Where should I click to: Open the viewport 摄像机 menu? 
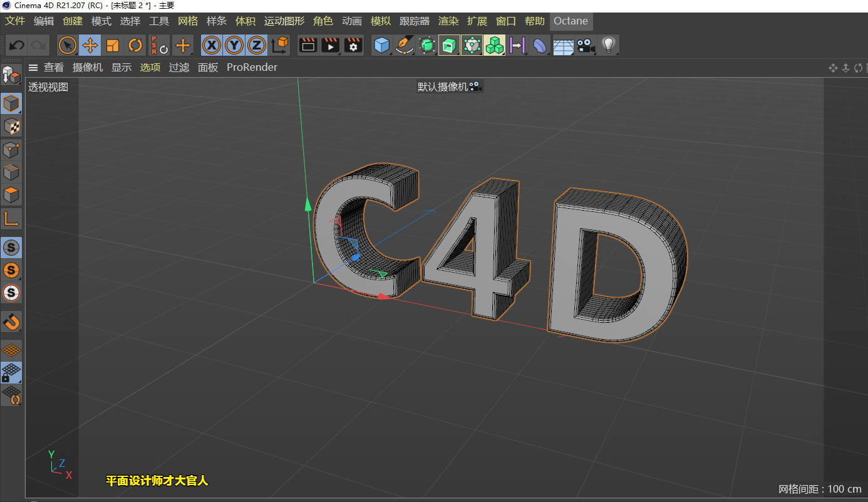click(88, 68)
